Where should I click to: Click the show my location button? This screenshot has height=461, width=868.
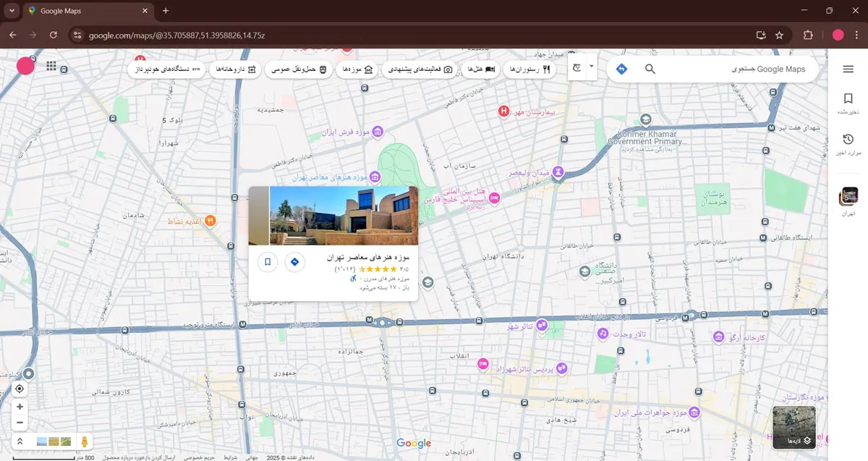20,389
